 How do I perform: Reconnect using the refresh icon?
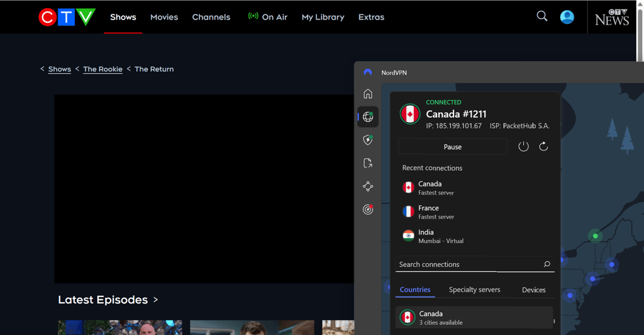point(543,146)
